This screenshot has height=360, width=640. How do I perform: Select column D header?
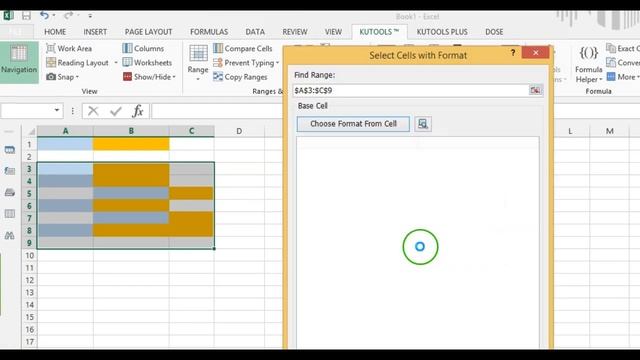pos(239,131)
